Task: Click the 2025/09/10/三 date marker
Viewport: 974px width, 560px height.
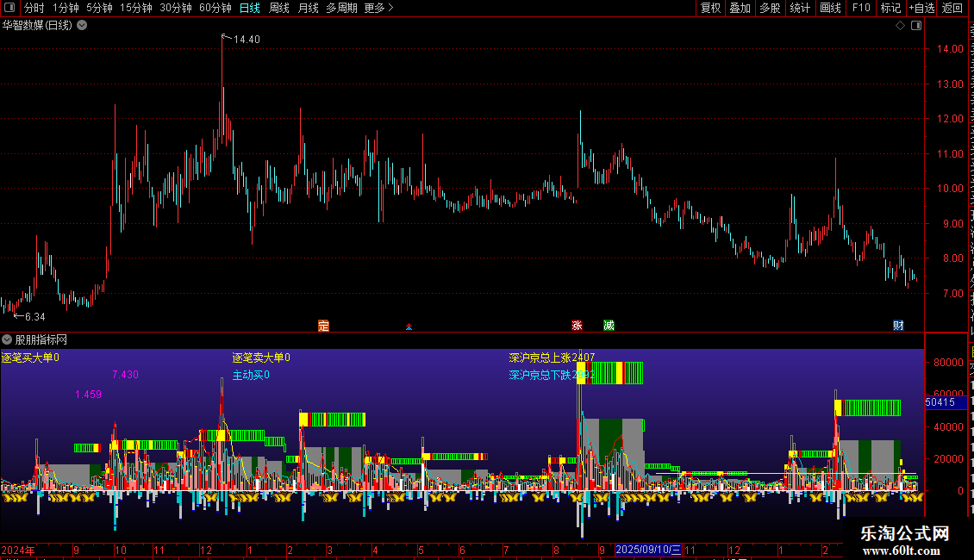Action: tap(648, 550)
